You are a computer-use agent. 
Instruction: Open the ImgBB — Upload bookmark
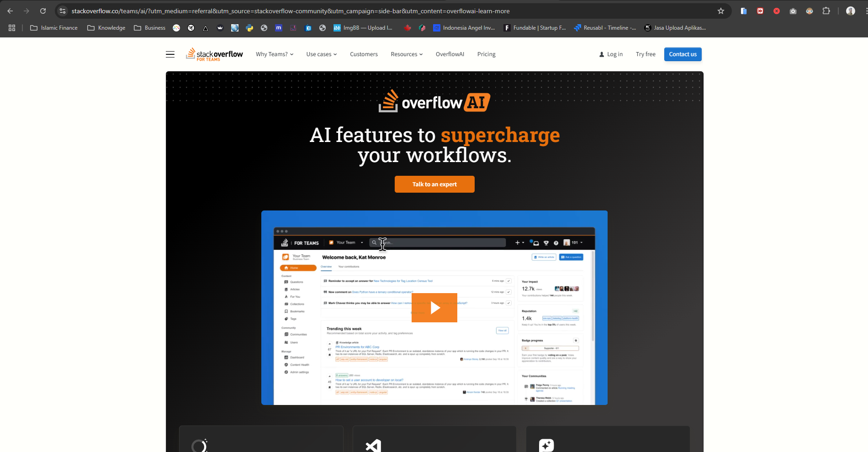[363, 28]
